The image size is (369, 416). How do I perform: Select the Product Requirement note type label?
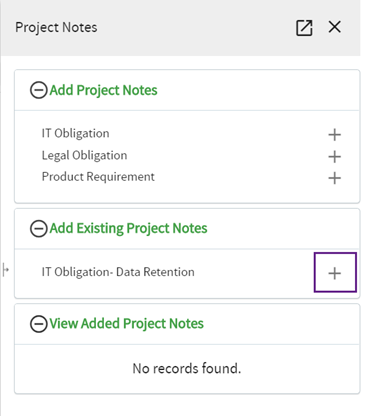tap(98, 177)
